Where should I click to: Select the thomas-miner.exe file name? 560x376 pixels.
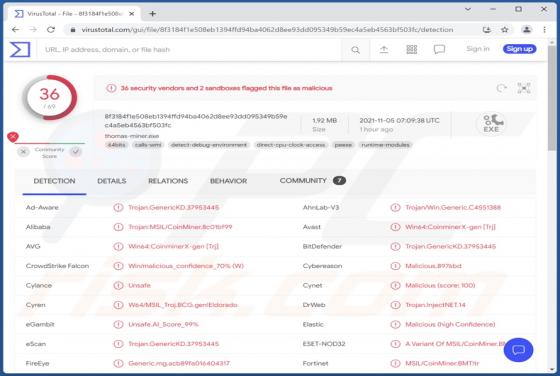[x=132, y=136]
